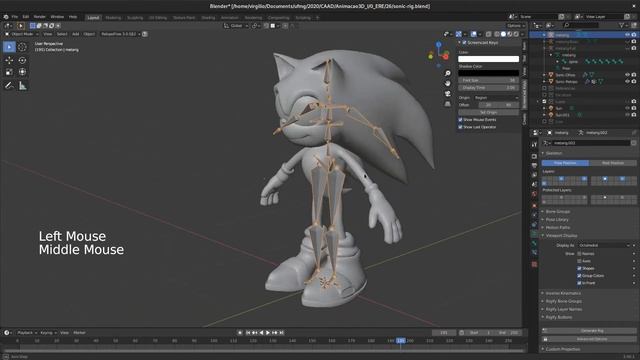Enable the Axes show checkbox
The image size is (640, 360).
click(x=579, y=261)
